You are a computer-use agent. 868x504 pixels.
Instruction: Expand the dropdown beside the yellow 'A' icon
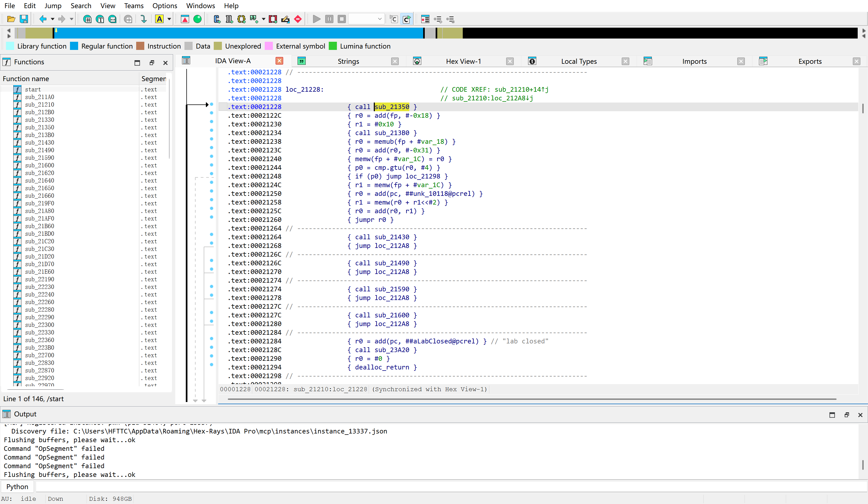tap(169, 19)
